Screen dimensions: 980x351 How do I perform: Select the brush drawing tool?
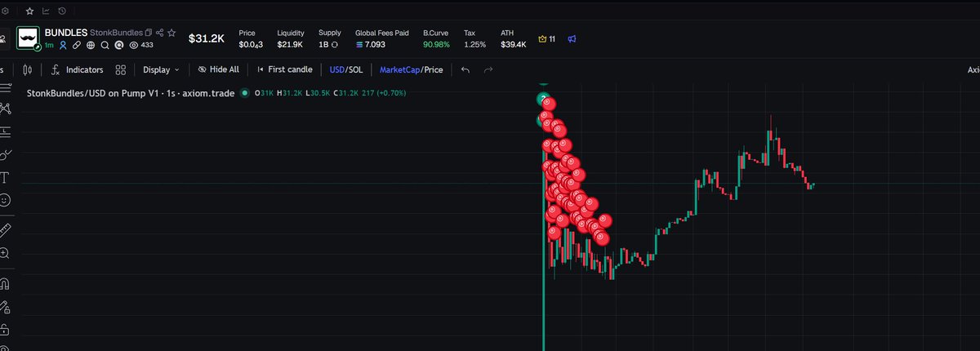pyautogui.click(x=5, y=153)
